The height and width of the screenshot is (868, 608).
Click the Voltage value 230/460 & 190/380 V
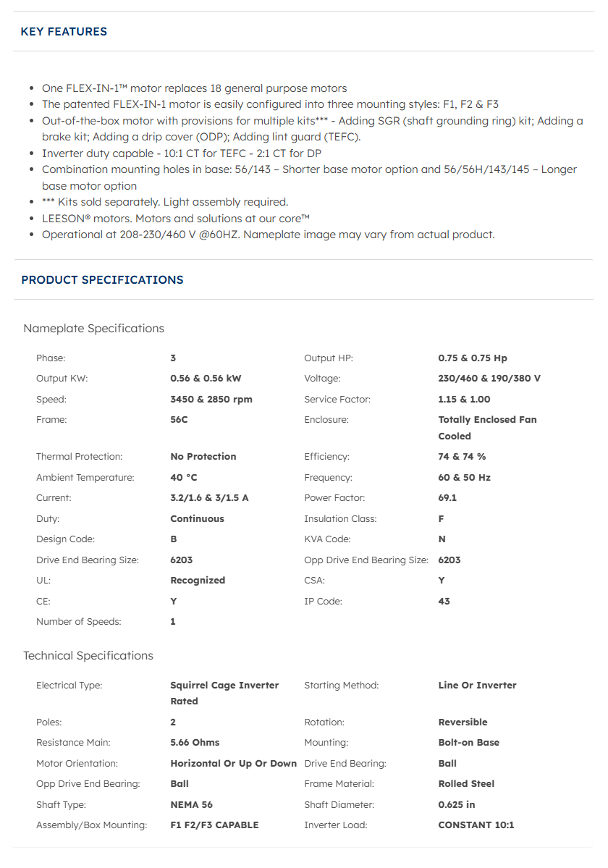point(489,379)
